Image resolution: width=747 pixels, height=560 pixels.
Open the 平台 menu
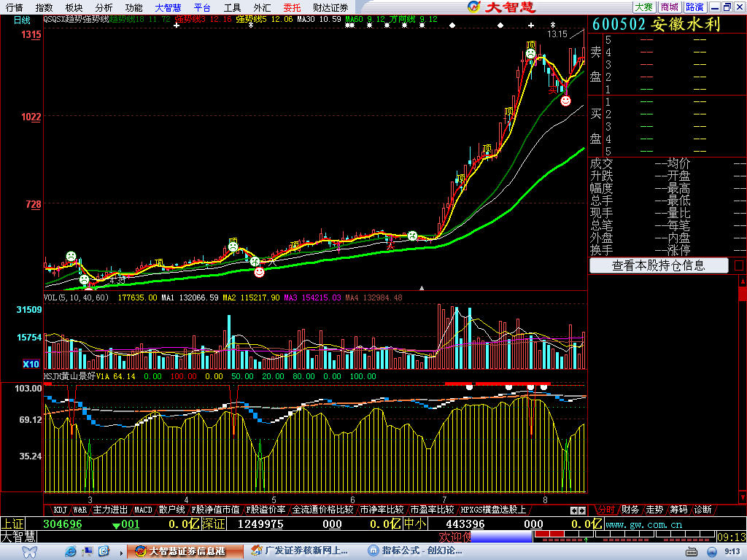click(x=202, y=7)
